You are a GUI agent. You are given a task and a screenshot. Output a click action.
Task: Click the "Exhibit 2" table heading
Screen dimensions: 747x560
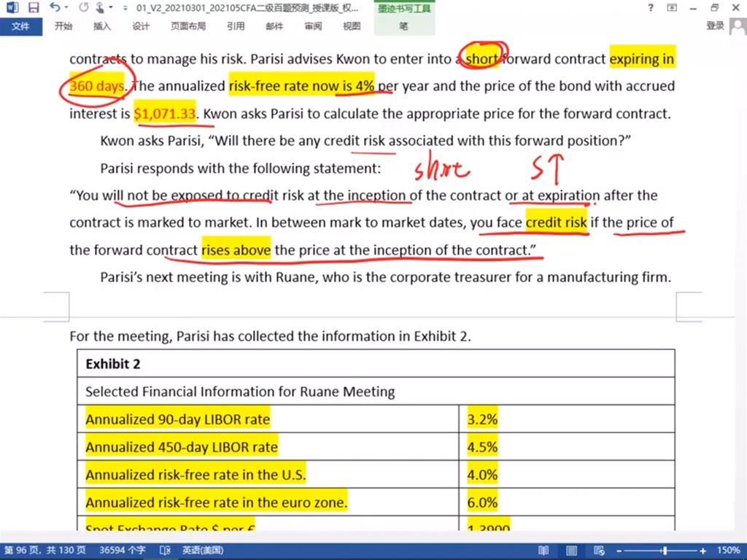(113, 364)
